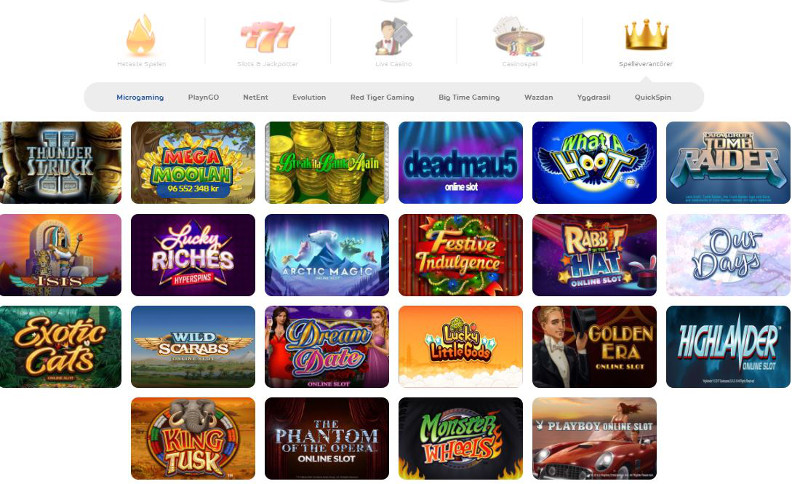Switch to the NetEnt provider tab
The width and height of the screenshot is (800, 484).
tap(256, 97)
